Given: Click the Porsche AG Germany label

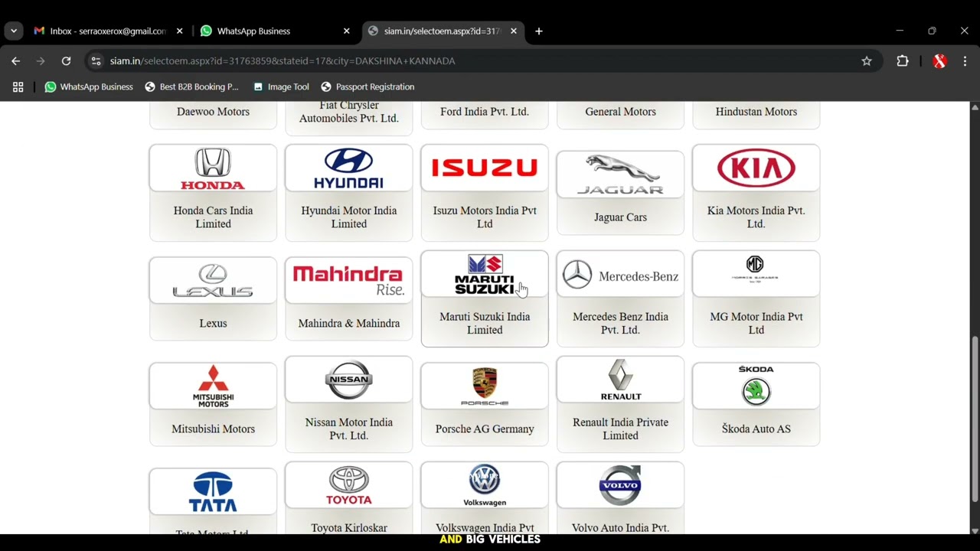Looking at the screenshot, I should pos(485,429).
